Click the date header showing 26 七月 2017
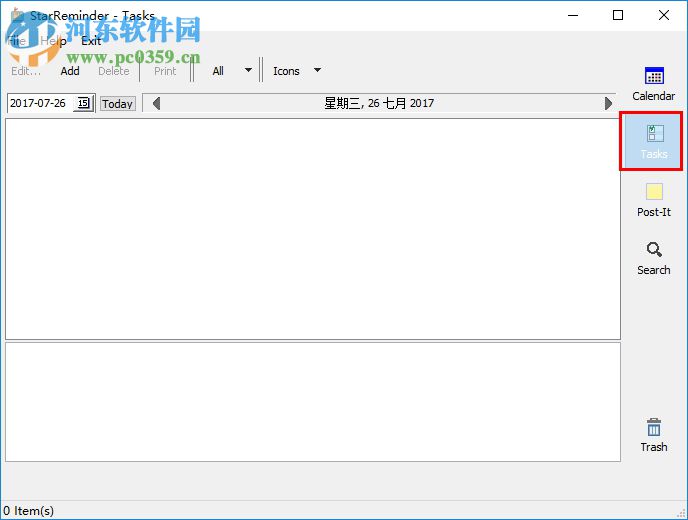 pos(379,104)
